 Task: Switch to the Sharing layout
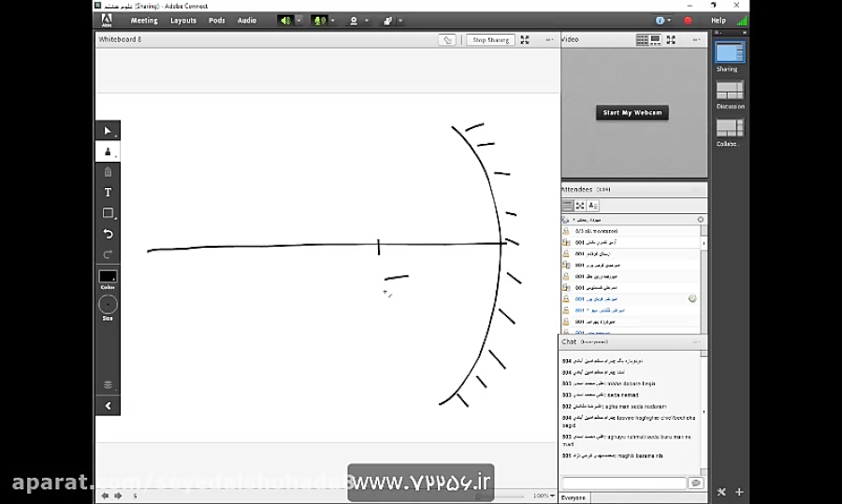730,53
